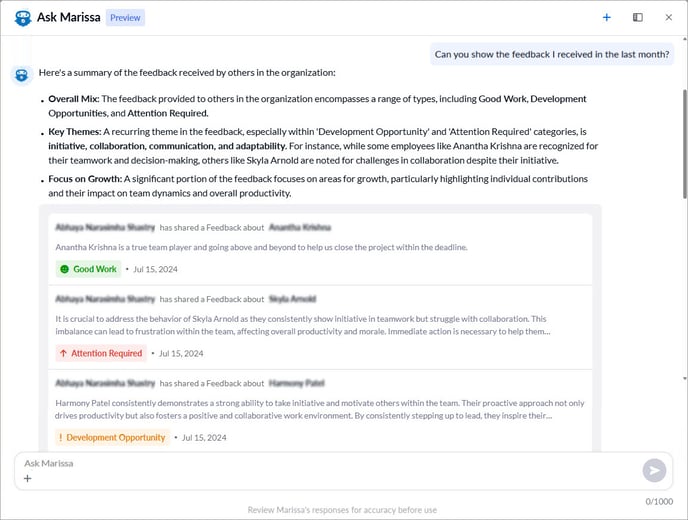Toggle the side panel layout icon
The height and width of the screenshot is (520, 688).
637,17
